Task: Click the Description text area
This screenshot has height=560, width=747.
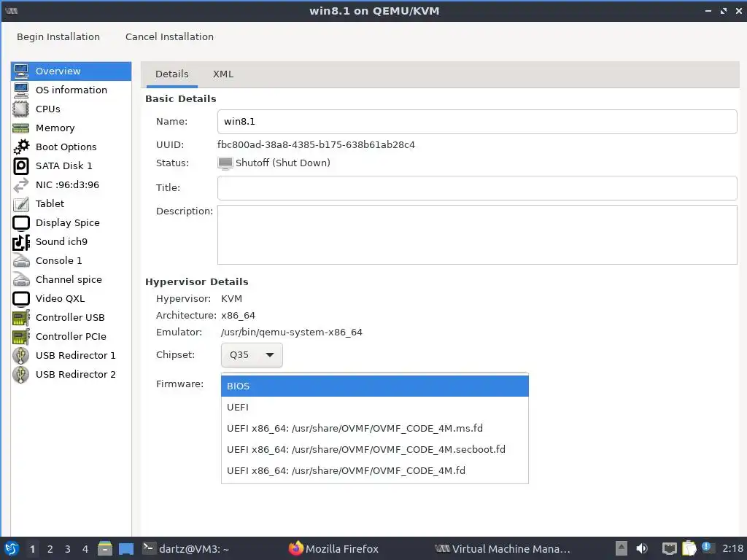Action: pos(477,235)
